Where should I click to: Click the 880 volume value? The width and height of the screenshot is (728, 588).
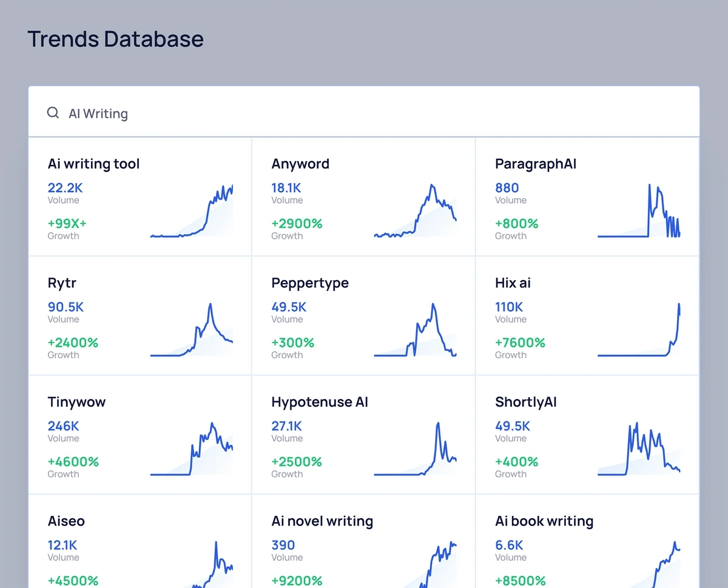507,188
